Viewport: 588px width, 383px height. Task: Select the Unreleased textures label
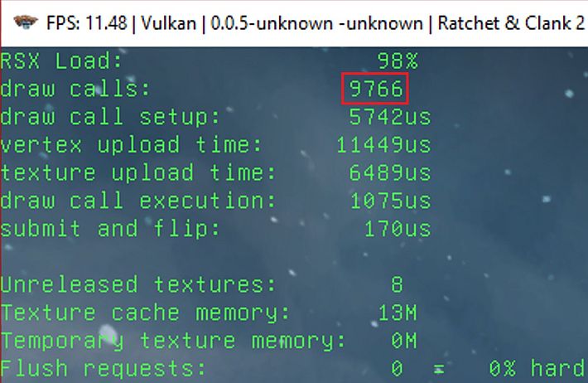click(x=138, y=284)
